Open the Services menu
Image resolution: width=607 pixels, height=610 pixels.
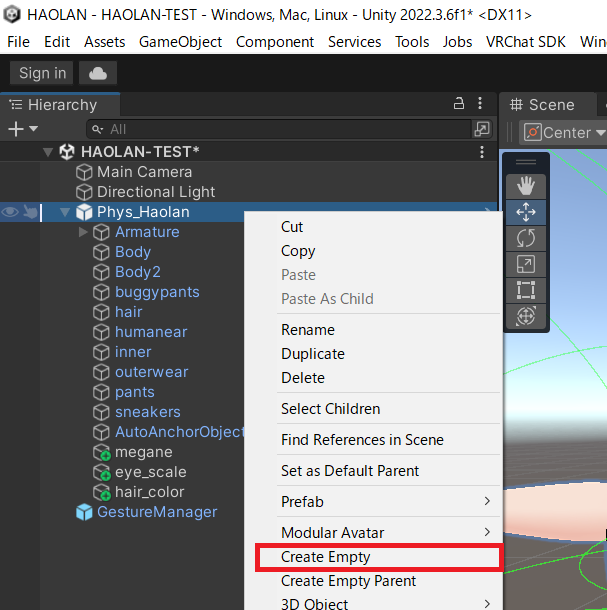(354, 42)
